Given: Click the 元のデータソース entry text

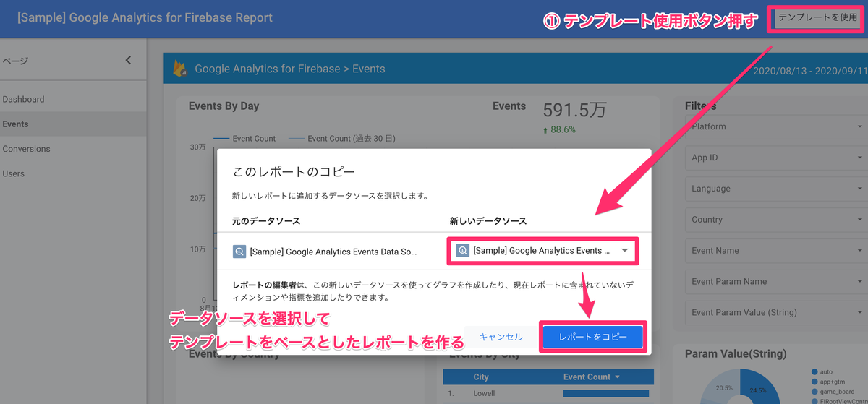Looking at the screenshot, I should click(333, 252).
